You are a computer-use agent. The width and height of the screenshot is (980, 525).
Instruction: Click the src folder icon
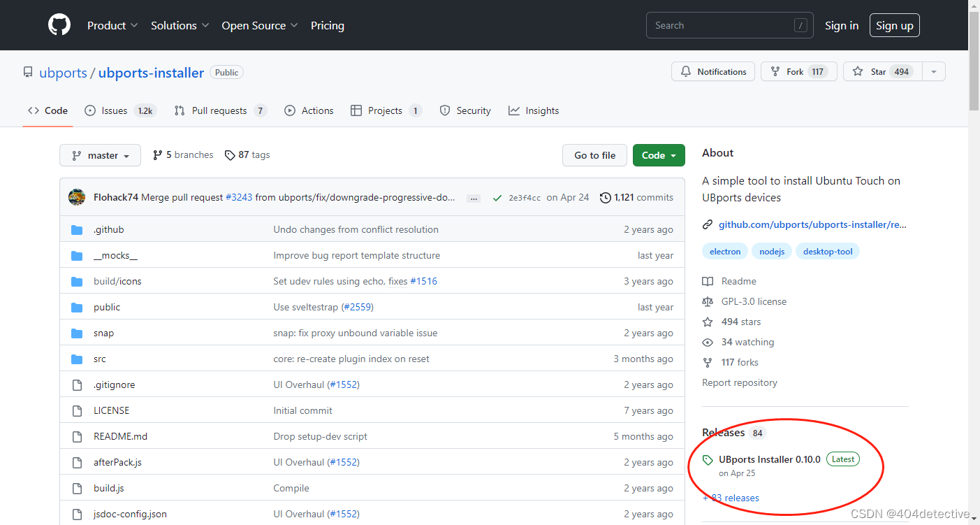pos(77,359)
